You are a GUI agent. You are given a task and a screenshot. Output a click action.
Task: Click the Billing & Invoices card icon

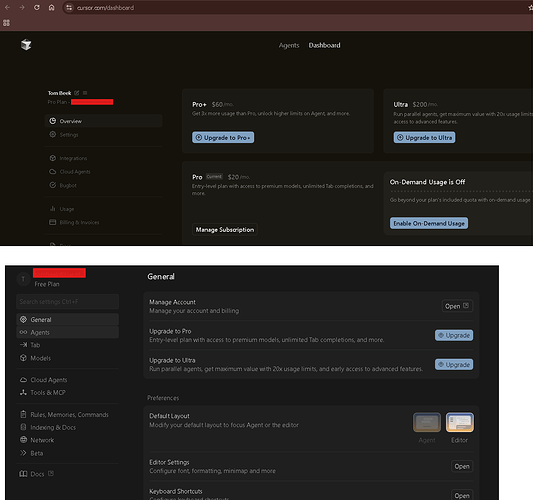pyautogui.click(x=52, y=222)
